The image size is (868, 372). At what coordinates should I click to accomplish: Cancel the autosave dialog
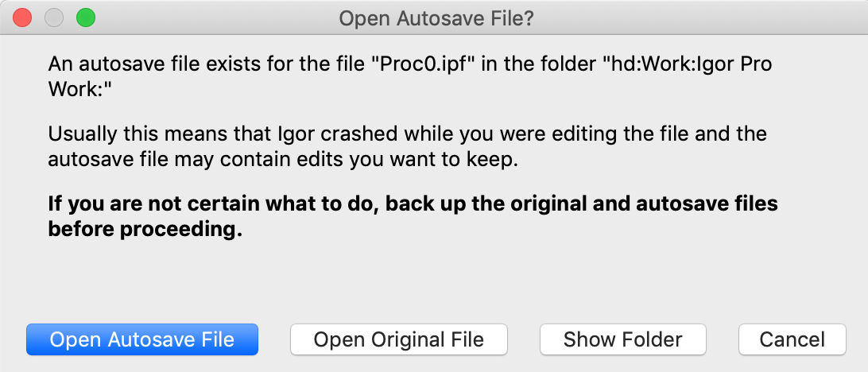pos(792,339)
